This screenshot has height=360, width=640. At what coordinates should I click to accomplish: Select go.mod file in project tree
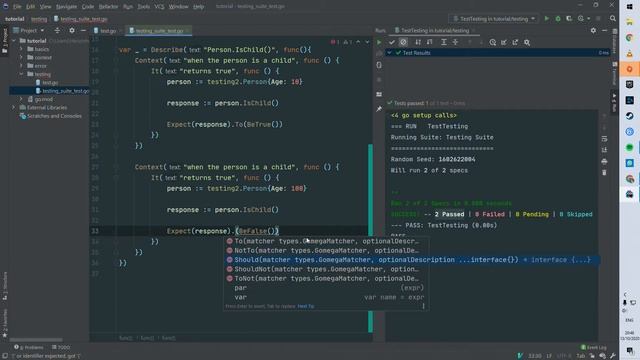[44, 99]
